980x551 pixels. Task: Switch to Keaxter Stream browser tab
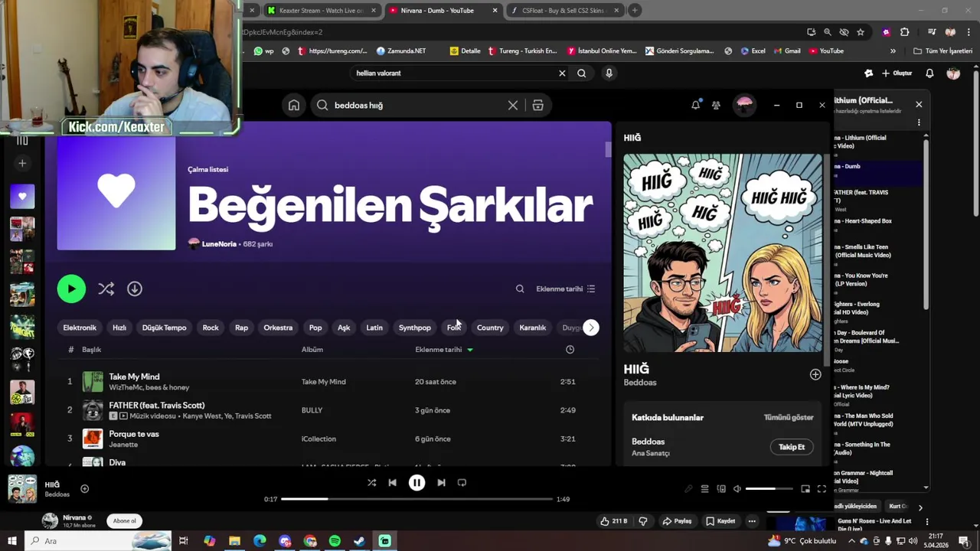coord(322,11)
